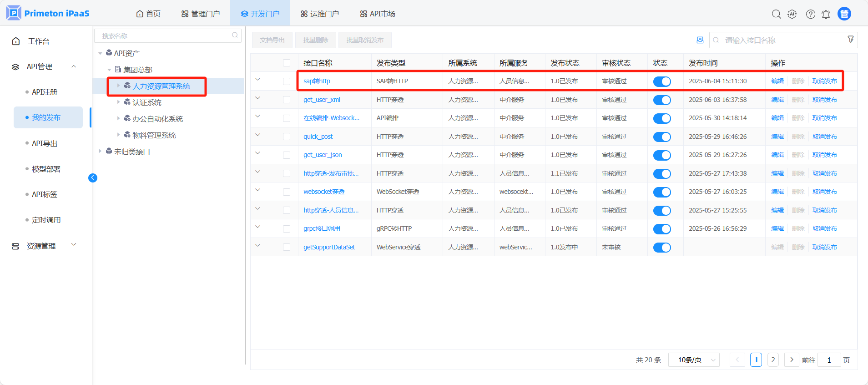Open the notifications bell icon
The height and width of the screenshot is (385, 868).
[826, 14]
